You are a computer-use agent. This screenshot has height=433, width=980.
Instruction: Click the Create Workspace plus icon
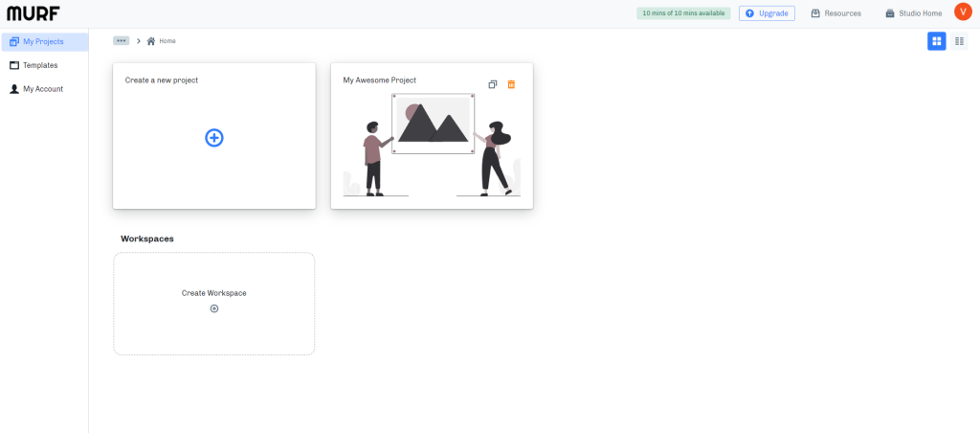click(x=214, y=308)
